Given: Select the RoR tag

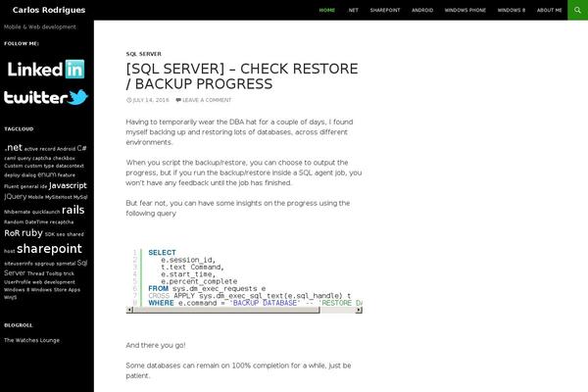Looking at the screenshot, I should [x=12, y=233].
